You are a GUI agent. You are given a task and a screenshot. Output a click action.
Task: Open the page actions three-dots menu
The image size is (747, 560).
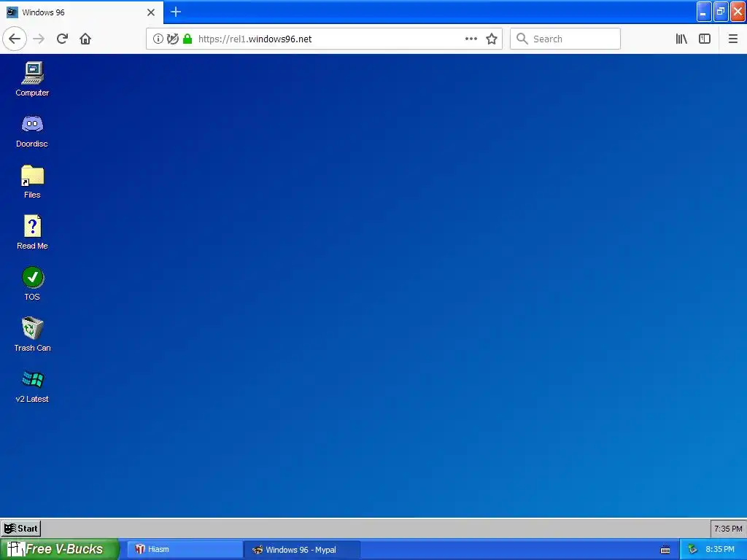pyautogui.click(x=471, y=39)
